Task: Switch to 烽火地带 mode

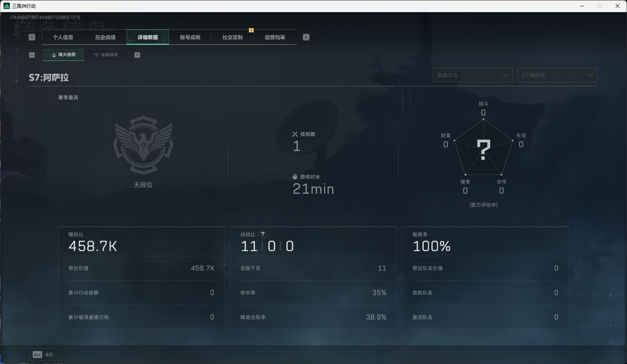Action: coord(64,55)
